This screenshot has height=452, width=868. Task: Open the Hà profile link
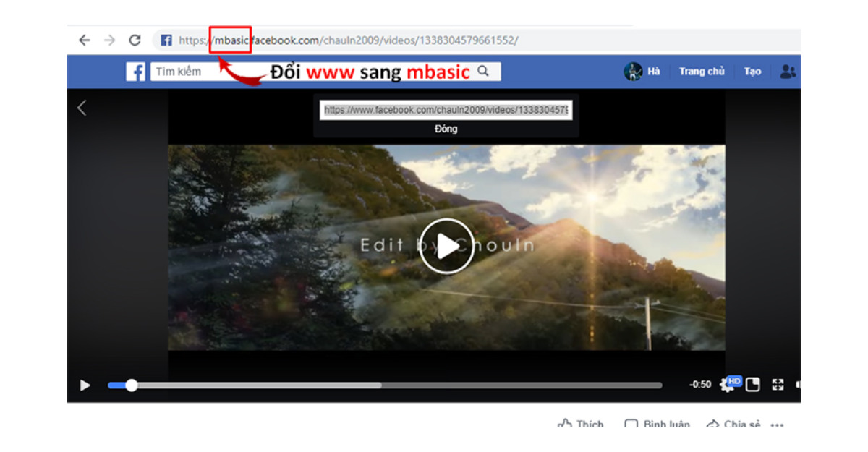tap(654, 72)
